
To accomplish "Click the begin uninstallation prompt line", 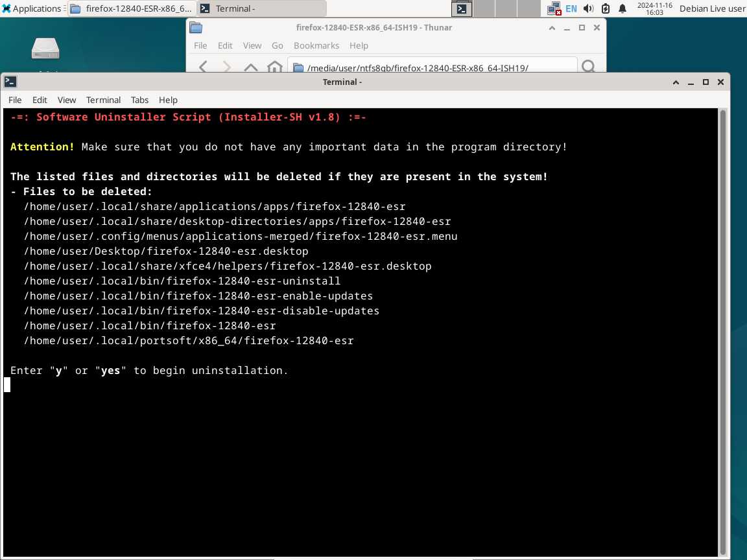I will pyautogui.click(x=149, y=371).
